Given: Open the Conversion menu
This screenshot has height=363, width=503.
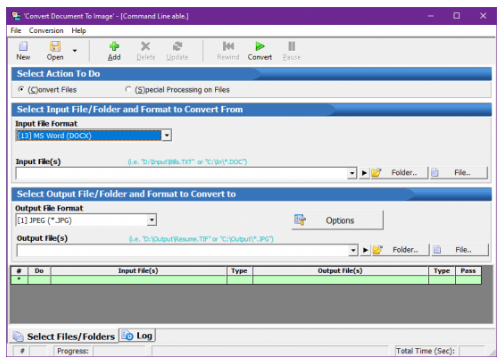Looking at the screenshot, I should coord(46,30).
